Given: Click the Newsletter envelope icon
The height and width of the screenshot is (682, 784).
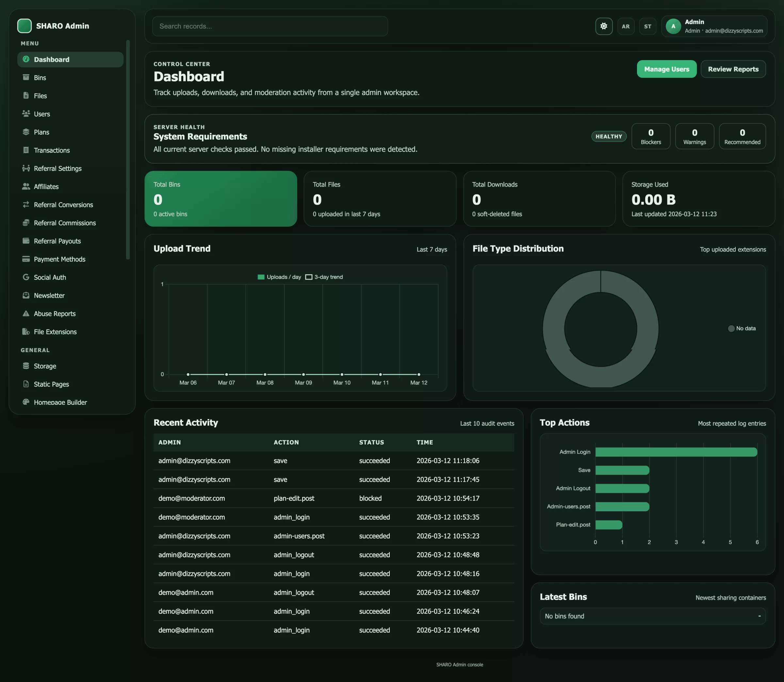Looking at the screenshot, I should click(26, 295).
